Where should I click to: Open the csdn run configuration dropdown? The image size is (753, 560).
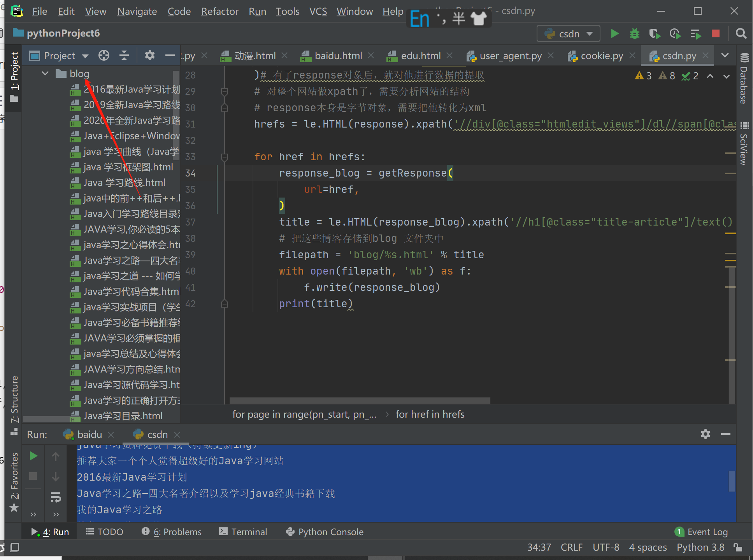[569, 34]
